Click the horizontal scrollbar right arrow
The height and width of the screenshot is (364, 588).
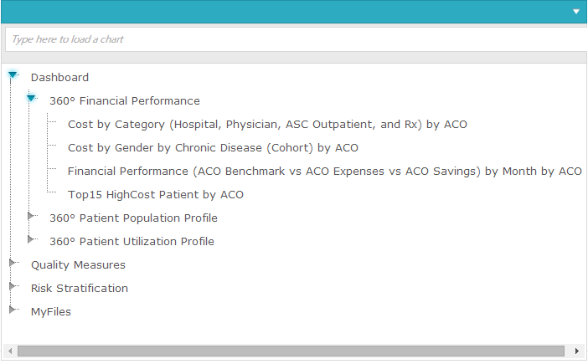578,351
